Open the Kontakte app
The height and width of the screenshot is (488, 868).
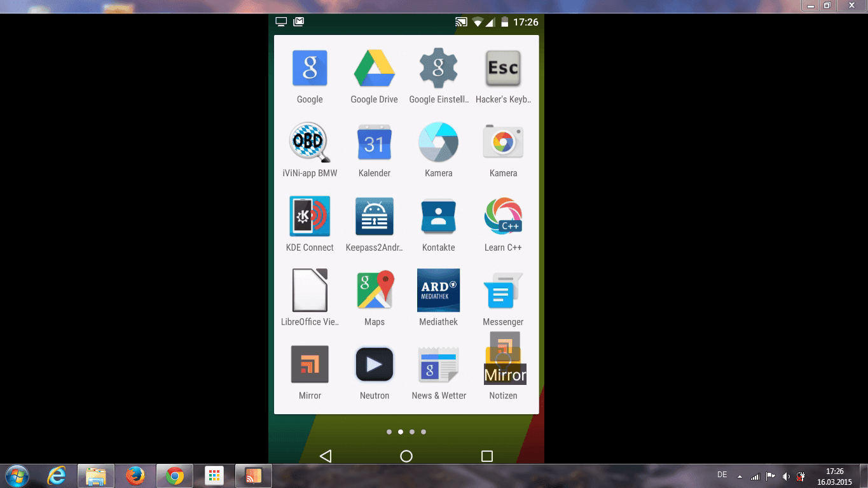(x=439, y=216)
